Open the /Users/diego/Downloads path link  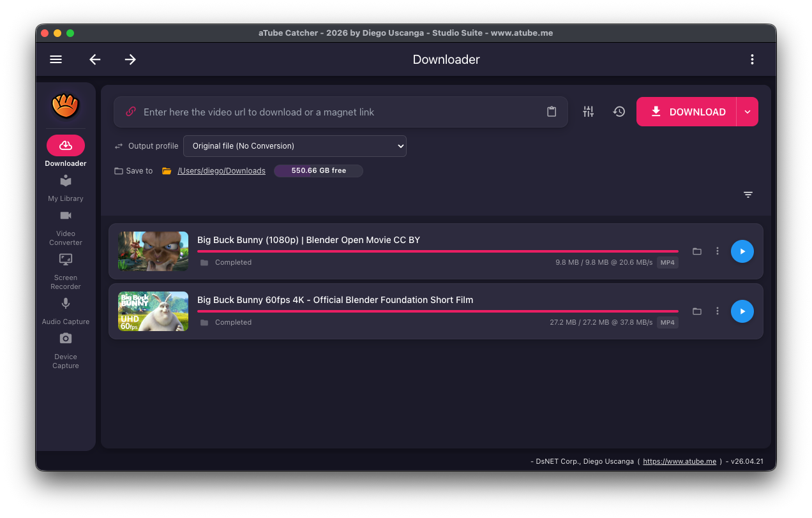click(222, 171)
